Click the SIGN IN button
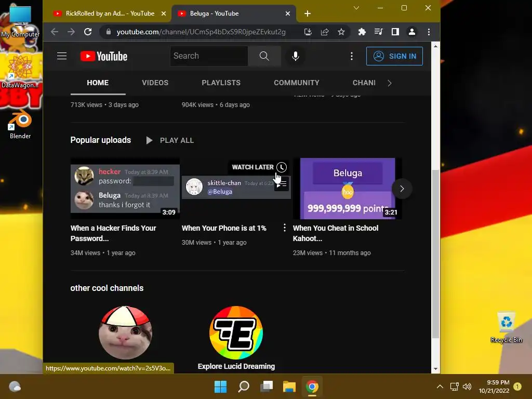Screen dimensions: 532x399 click(395, 56)
